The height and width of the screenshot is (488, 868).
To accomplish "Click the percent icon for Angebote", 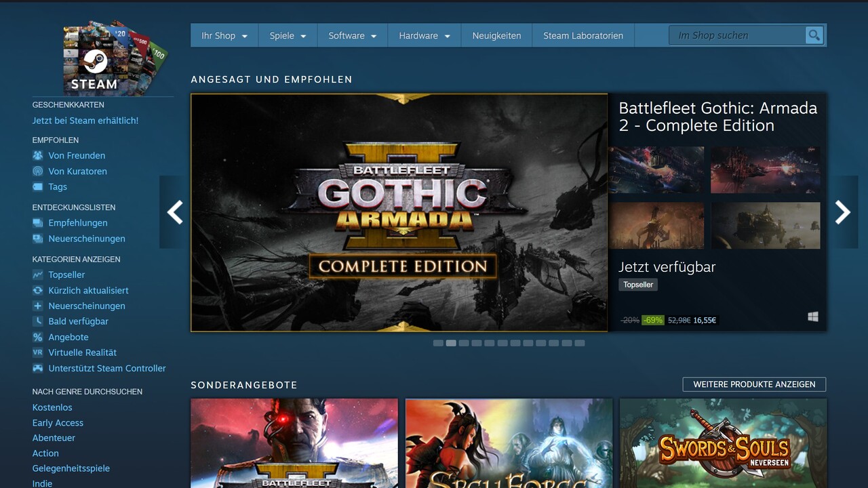I will point(38,337).
